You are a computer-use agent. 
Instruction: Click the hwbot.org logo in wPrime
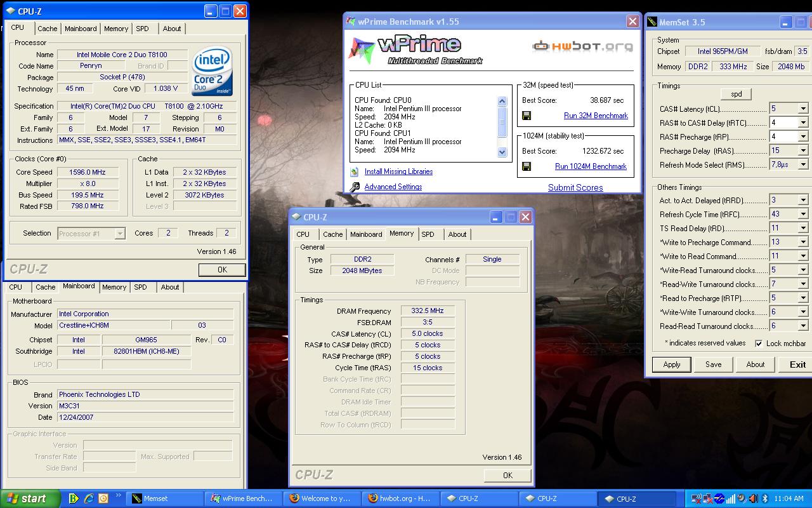tap(582, 46)
